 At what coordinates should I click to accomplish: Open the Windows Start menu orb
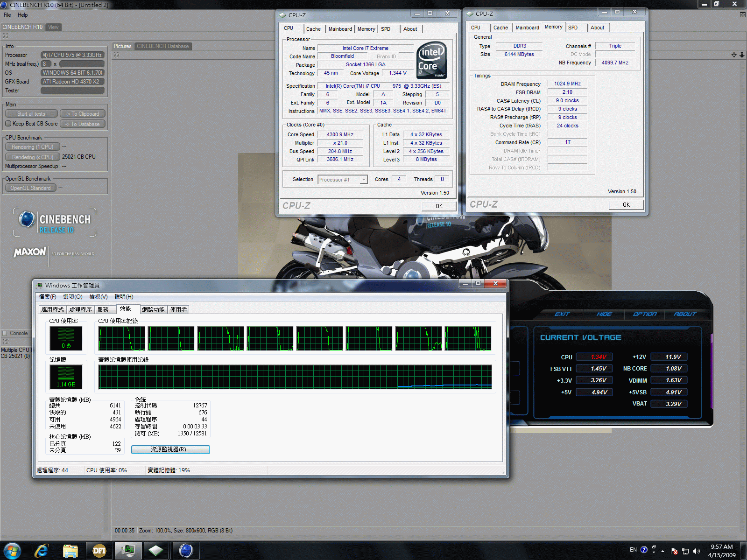[12, 551]
